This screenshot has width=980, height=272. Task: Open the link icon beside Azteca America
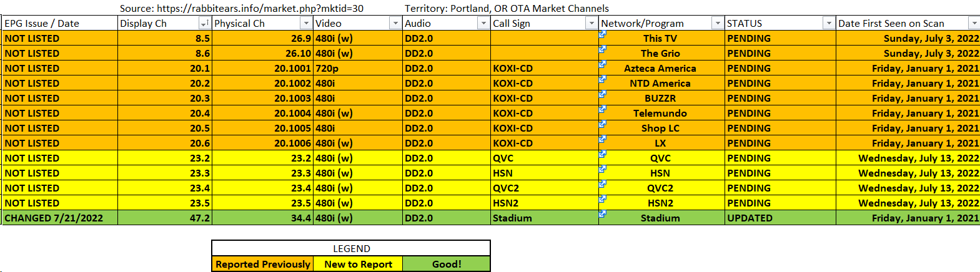pyautogui.click(x=603, y=64)
